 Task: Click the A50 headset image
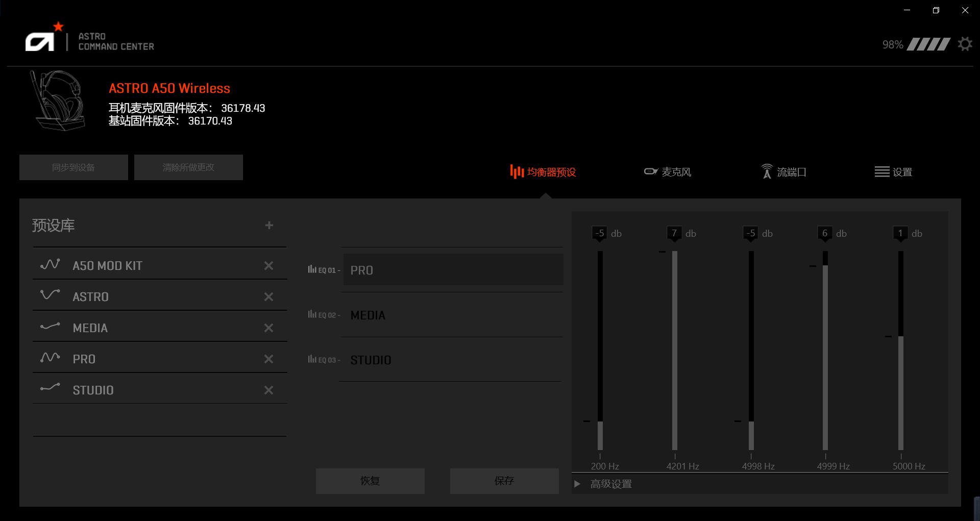tap(58, 100)
